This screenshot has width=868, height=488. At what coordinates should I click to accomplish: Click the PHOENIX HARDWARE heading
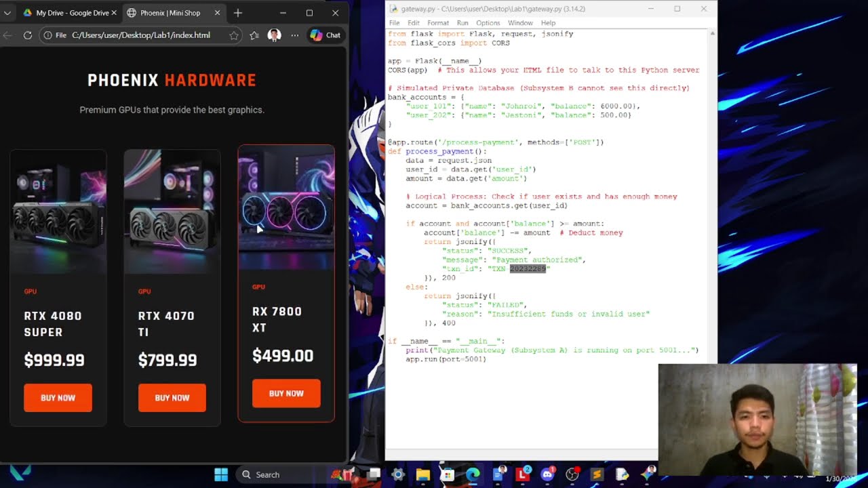click(172, 81)
